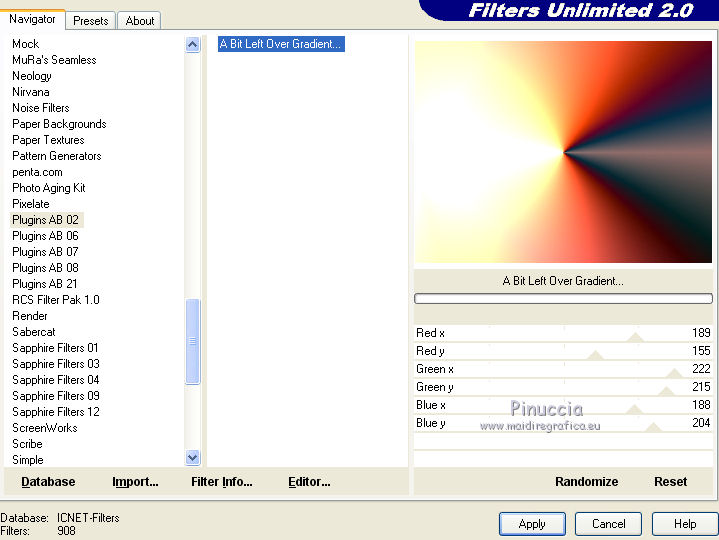Click the filter list scroll down arrow
Screen dimensions: 719x540
click(x=193, y=457)
